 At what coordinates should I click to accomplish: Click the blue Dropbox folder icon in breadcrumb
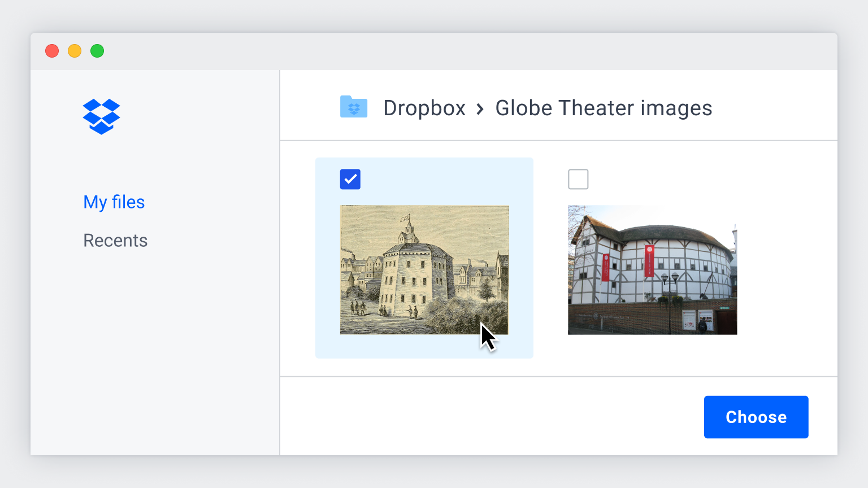[354, 107]
